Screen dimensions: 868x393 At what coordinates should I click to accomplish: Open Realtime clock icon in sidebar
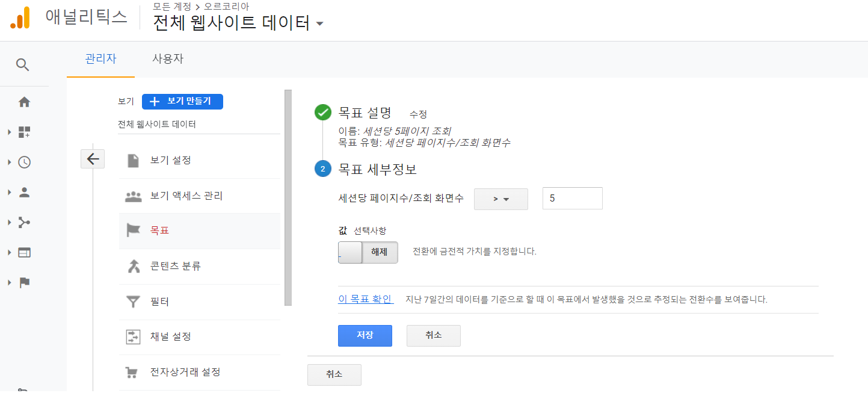24,162
